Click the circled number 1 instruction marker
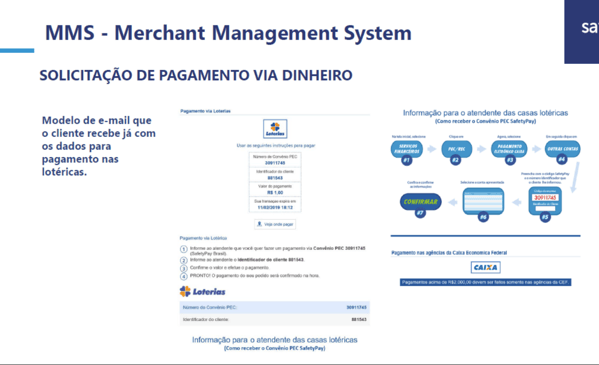This screenshot has width=599, height=365. tap(184, 249)
